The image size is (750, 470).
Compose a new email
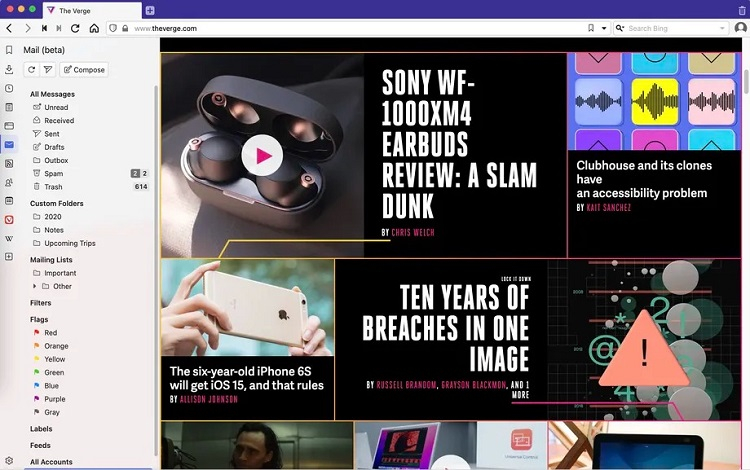point(84,70)
